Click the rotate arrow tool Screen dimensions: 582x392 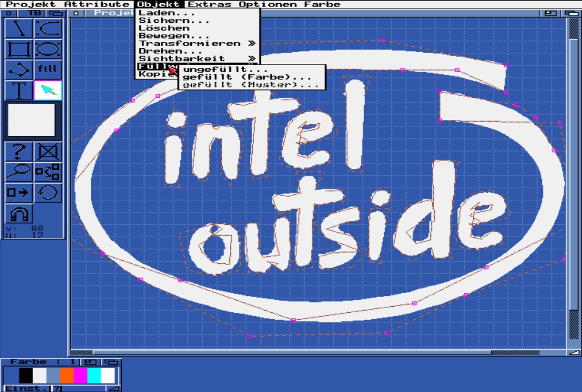click(x=48, y=192)
